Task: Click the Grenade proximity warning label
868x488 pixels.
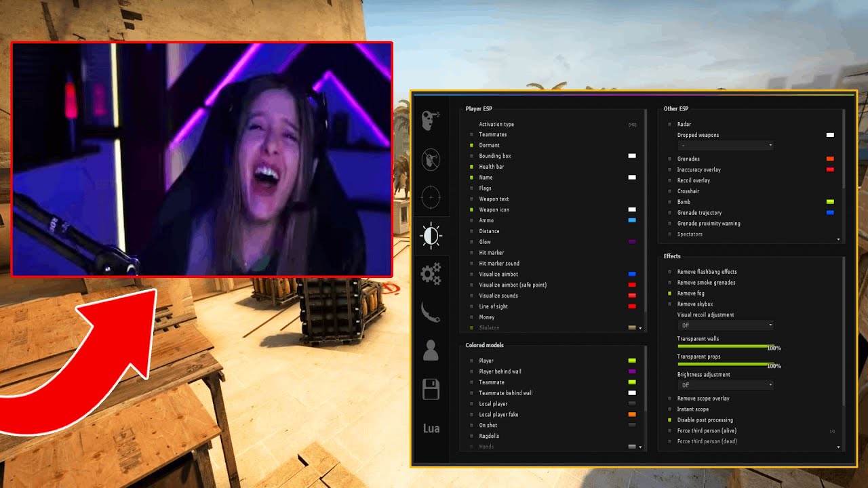Action: point(709,224)
